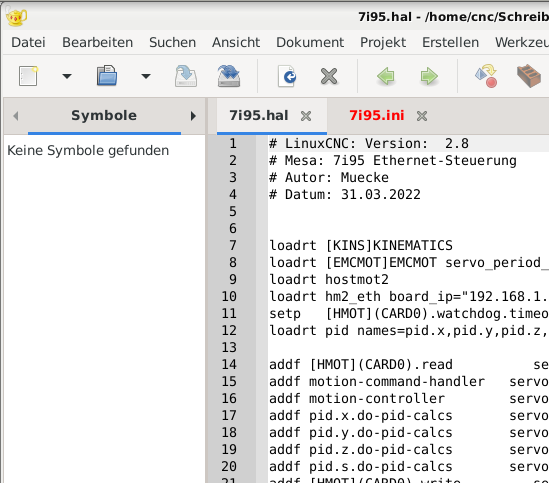Viewport: 549px width, 483px height.
Task: Click the Save file icon
Action: [x=186, y=76]
